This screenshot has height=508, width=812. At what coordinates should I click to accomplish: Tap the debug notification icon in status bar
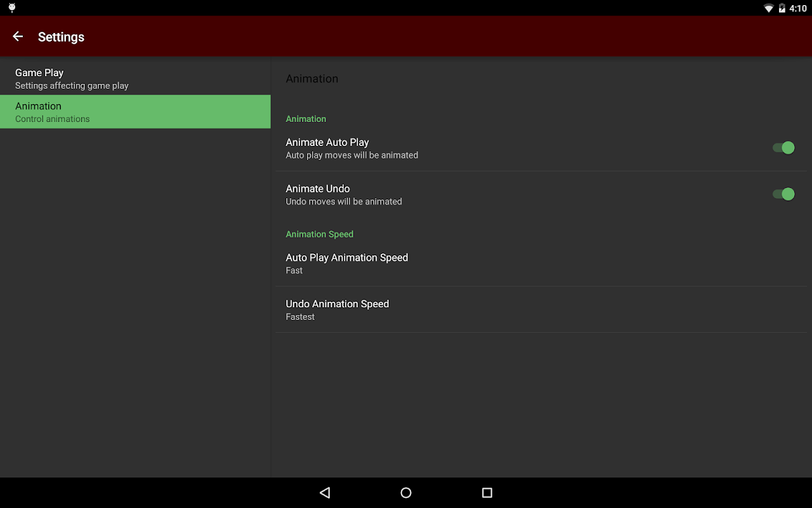pyautogui.click(x=11, y=8)
